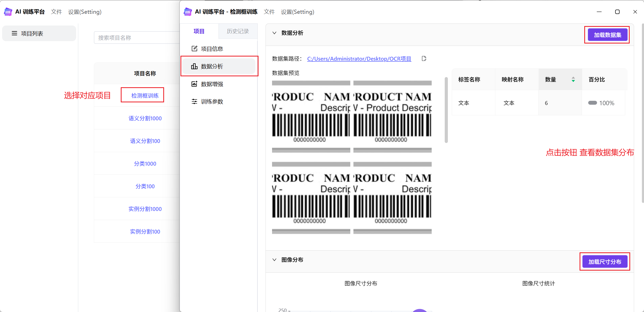Viewport: 644px width, 312px height.
Task: Click the sliders icon next to 训练参数
Action: (x=194, y=101)
